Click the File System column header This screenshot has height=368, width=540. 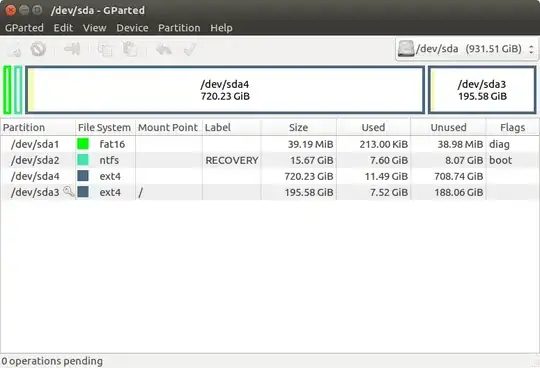pyautogui.click(x=105, y=127)
